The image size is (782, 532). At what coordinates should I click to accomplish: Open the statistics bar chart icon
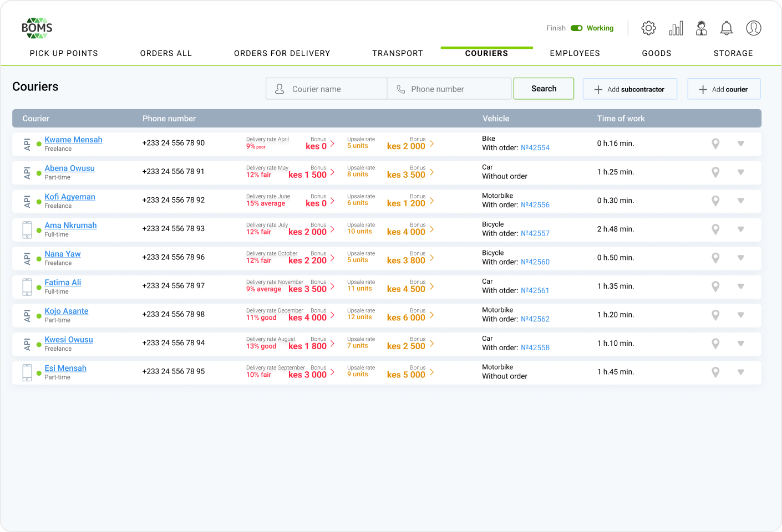676,28
